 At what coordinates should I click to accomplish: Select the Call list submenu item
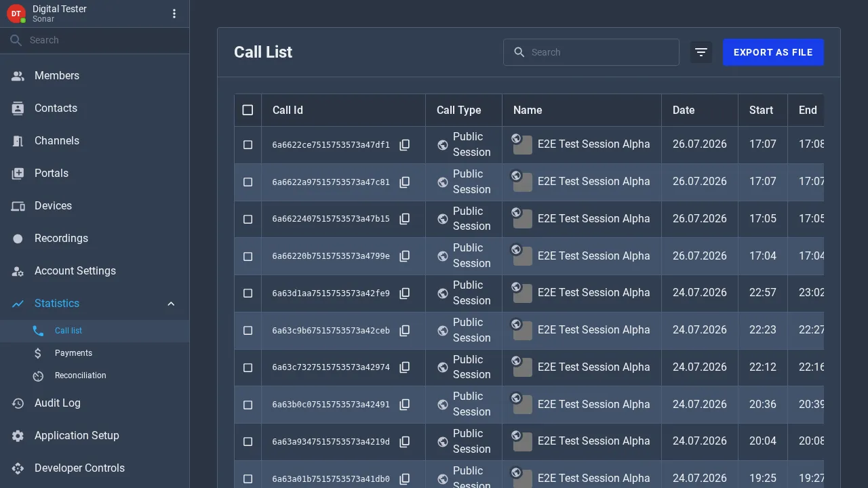[x=95, y=331]
